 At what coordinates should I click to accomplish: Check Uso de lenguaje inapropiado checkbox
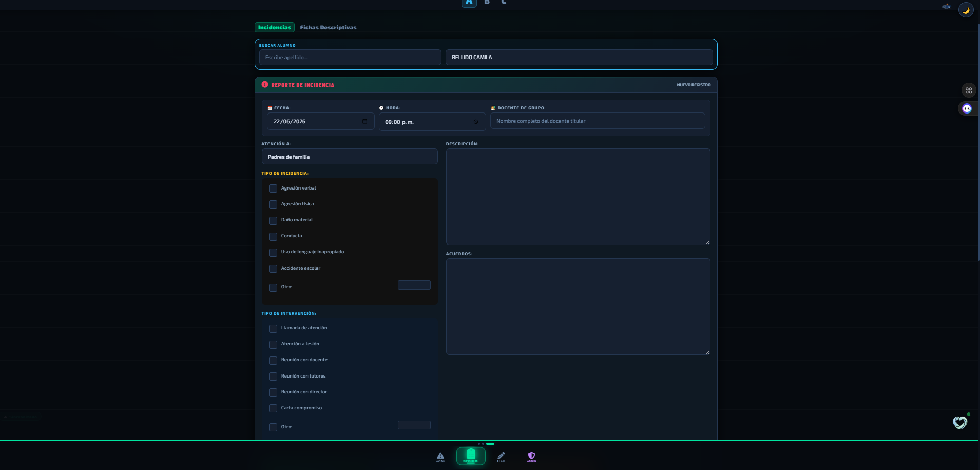pos(273,252)
